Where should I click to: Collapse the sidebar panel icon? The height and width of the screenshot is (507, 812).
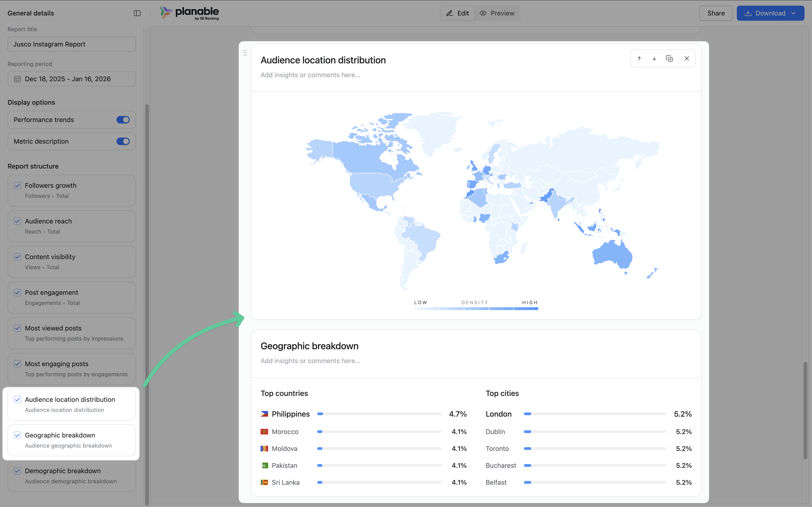(x=137, y=13)
